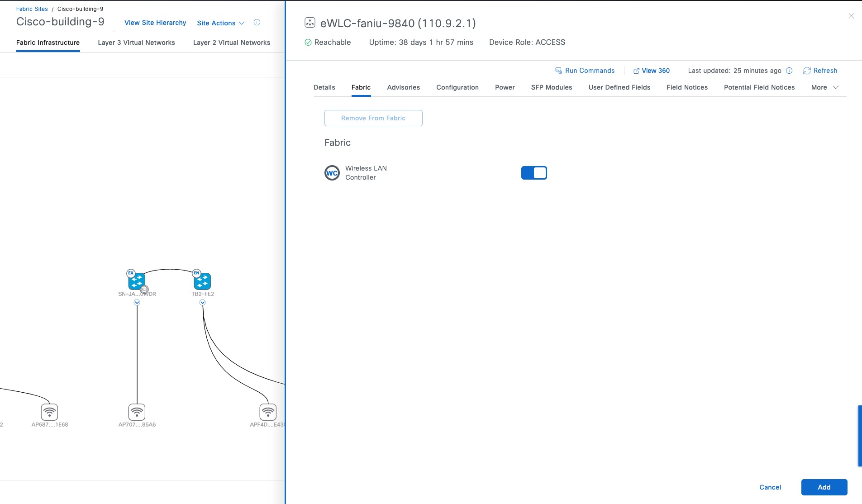This screenshot has width=862, height=504.
Task: Open the View 360 link
Action: [x=652, y=71]
